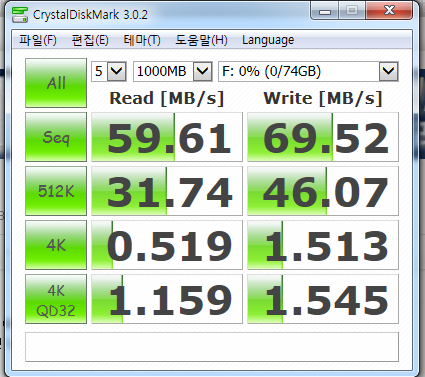Minimize the CrystalDiskMark window
Image resolution: width=425 pixels, height=377 pixels.
pos(325,11)
